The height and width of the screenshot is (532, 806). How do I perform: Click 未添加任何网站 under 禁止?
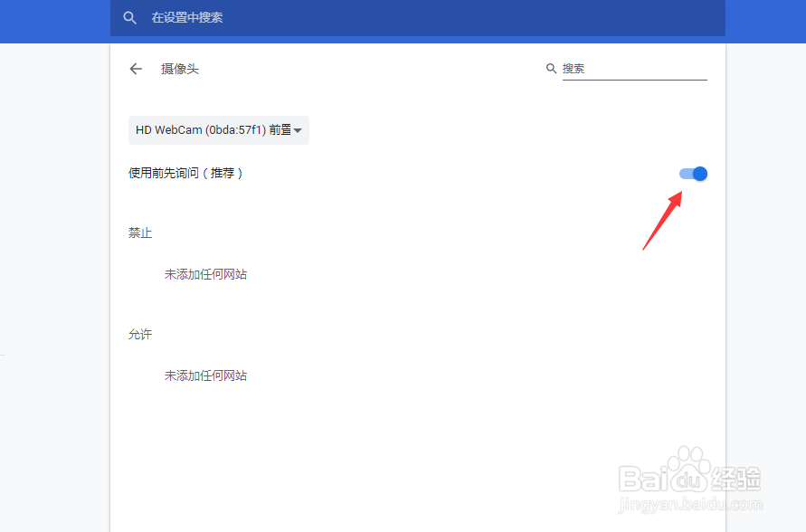click(207, 274)
